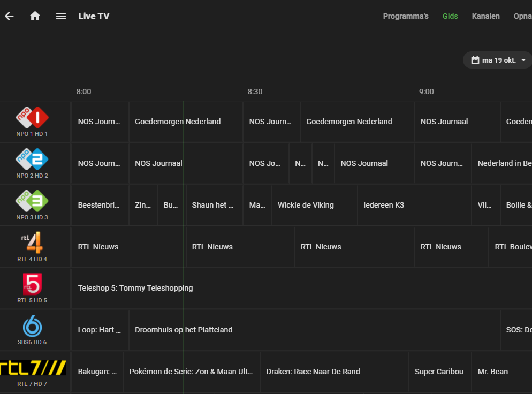Screen dimensions: 532x394
Task: Select the NPO 2 channel logo
Action: (32, 160)
